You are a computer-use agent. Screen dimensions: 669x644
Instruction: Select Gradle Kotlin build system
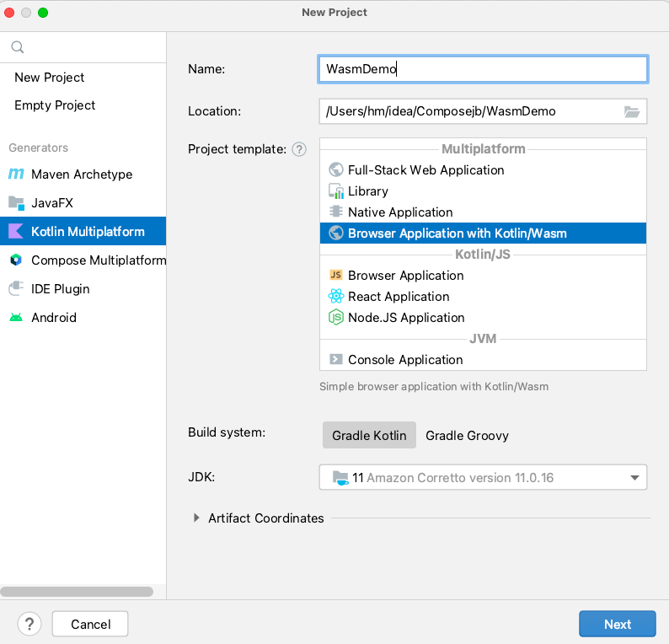[x=369, y=436]
